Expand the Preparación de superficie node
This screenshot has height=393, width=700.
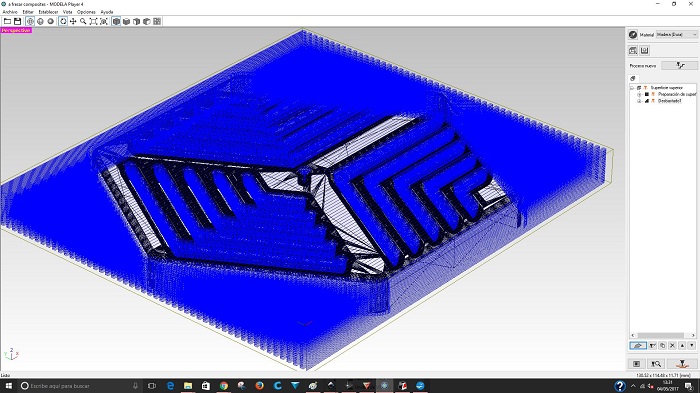tap(639, 94)
